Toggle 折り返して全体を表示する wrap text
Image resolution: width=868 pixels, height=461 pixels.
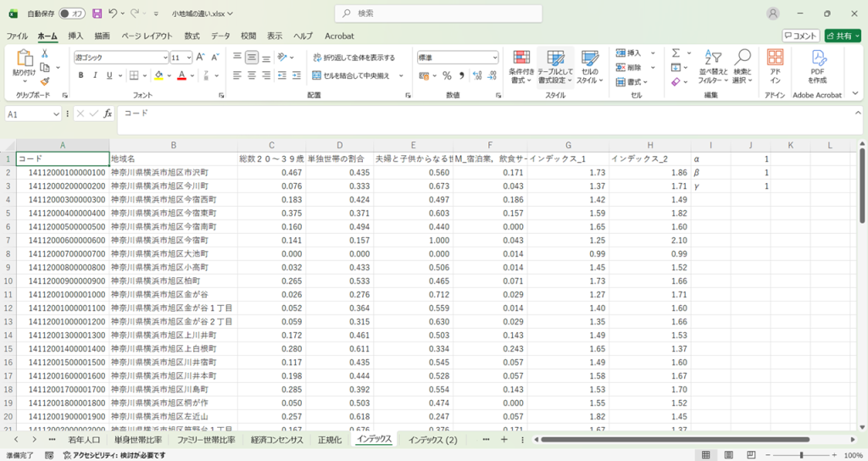coord(353,58)
